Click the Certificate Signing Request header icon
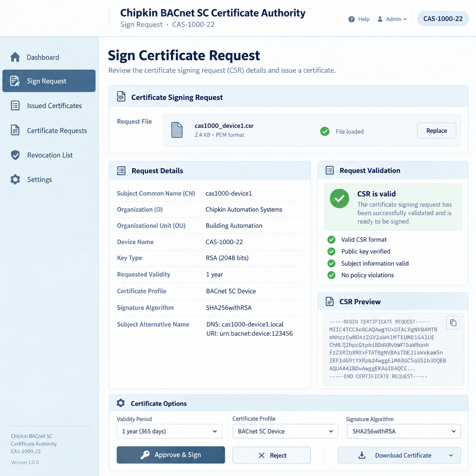Image resolution: width=476 pixels, height=476 pixels. pyautogui.click(x=121, y=97)
